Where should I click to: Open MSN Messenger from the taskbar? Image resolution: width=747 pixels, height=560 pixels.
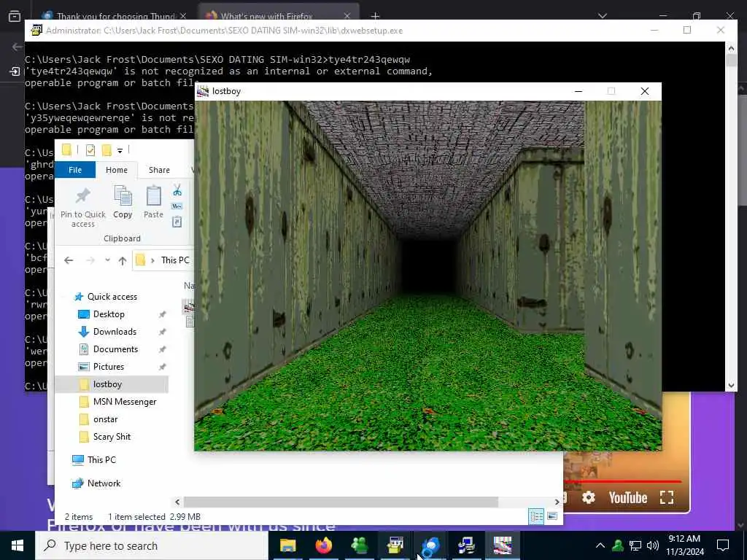[x=360, y=545]
